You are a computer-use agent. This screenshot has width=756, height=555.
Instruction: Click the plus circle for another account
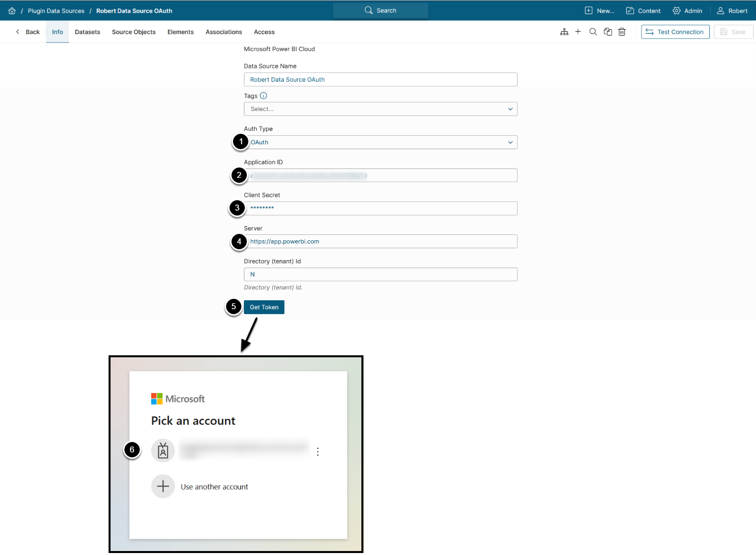click(163, 487)
